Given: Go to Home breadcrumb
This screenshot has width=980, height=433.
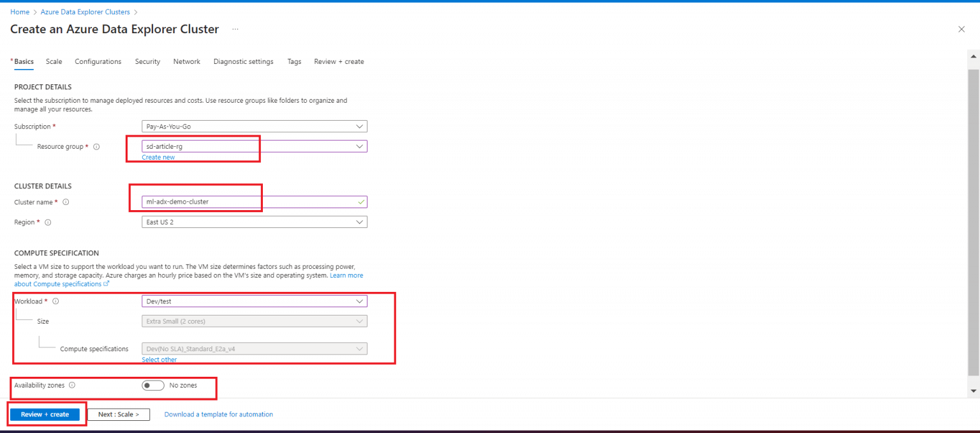Looking at the screenshot, I should tap(20, 12).
